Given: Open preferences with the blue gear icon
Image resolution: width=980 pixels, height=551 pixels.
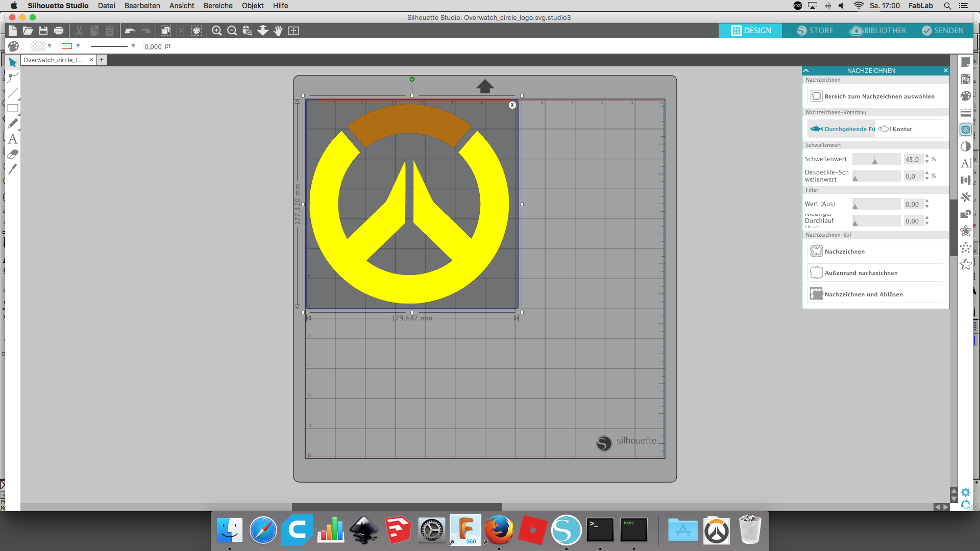Looking at the screenshot, I should point(965,492).
